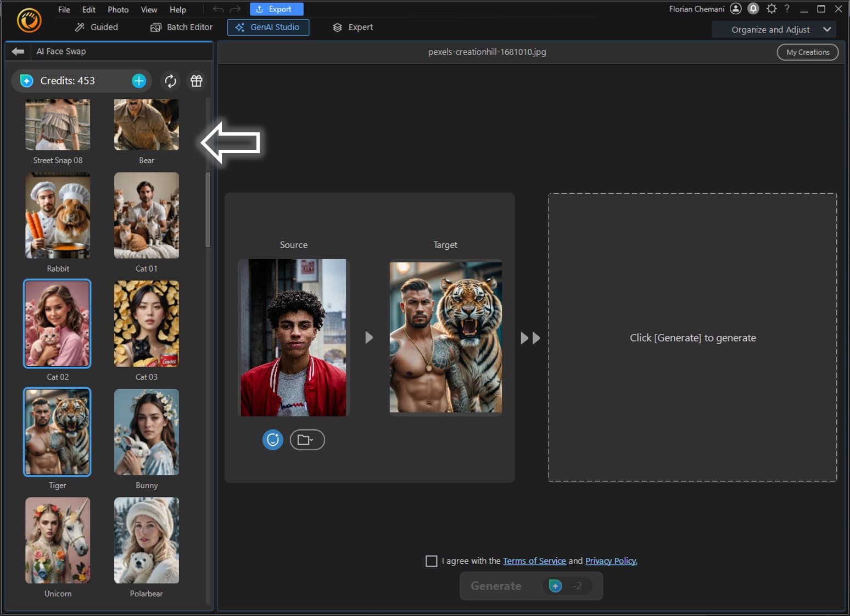Open the notifications bell
Viewport: 850px width, 616px height.
(x=753, y=9)
